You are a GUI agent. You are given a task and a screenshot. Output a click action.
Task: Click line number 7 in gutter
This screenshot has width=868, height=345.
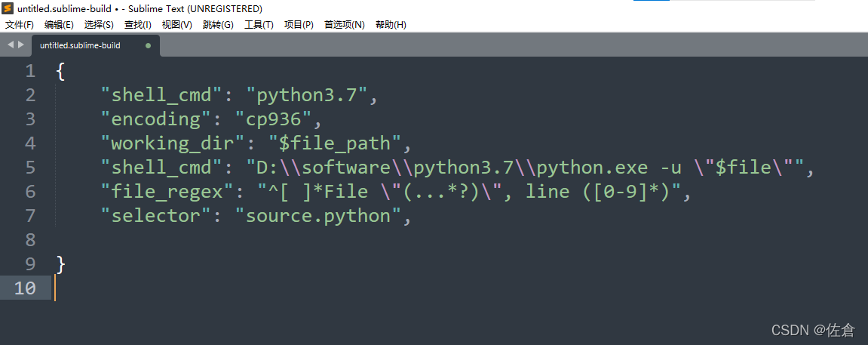point(30,215)
